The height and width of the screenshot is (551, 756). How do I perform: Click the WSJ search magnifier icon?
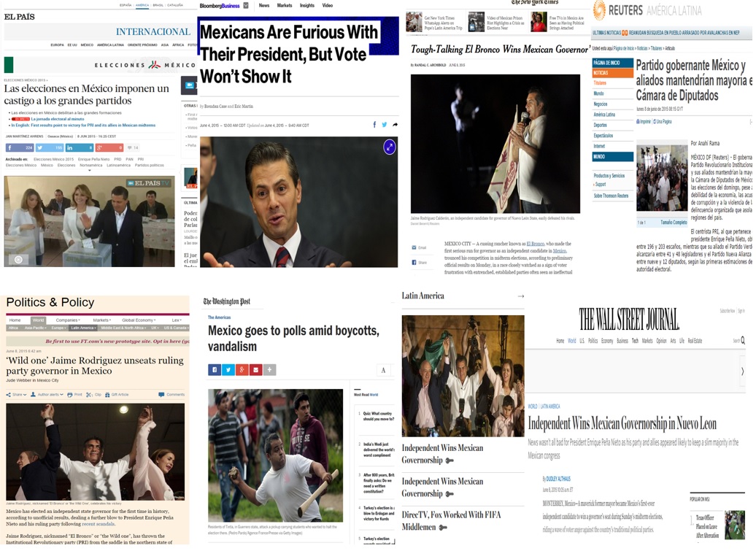743,340
